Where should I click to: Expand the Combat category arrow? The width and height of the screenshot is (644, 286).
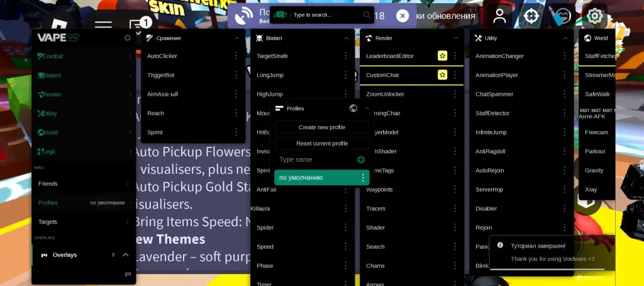[x=130, y=56]
